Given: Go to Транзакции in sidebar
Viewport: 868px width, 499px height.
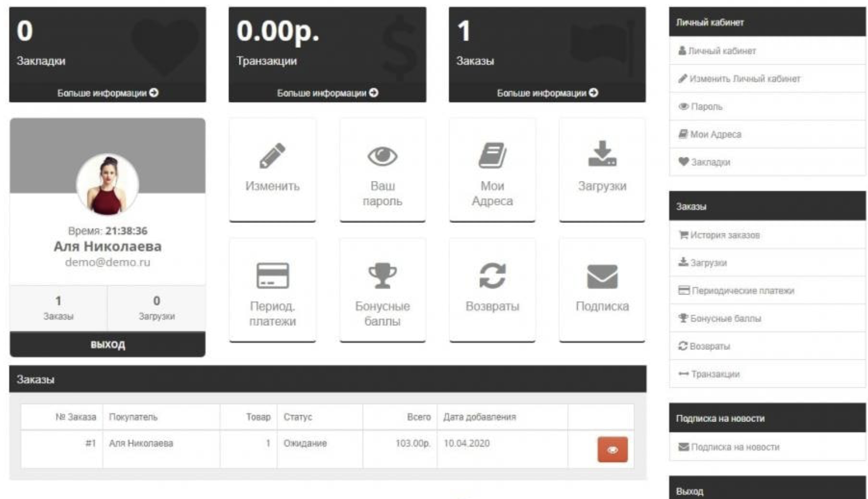Looking at the screenshot, I should pos(715,374).
